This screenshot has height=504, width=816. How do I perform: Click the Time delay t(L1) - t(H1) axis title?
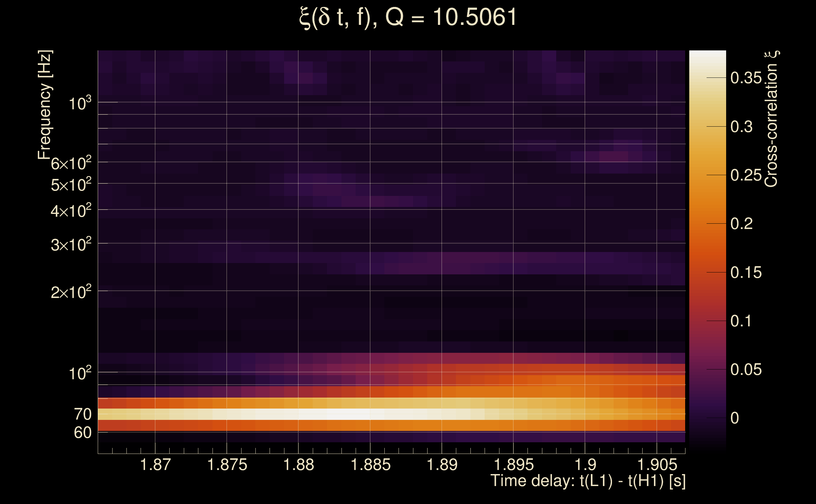pos(588,481)
